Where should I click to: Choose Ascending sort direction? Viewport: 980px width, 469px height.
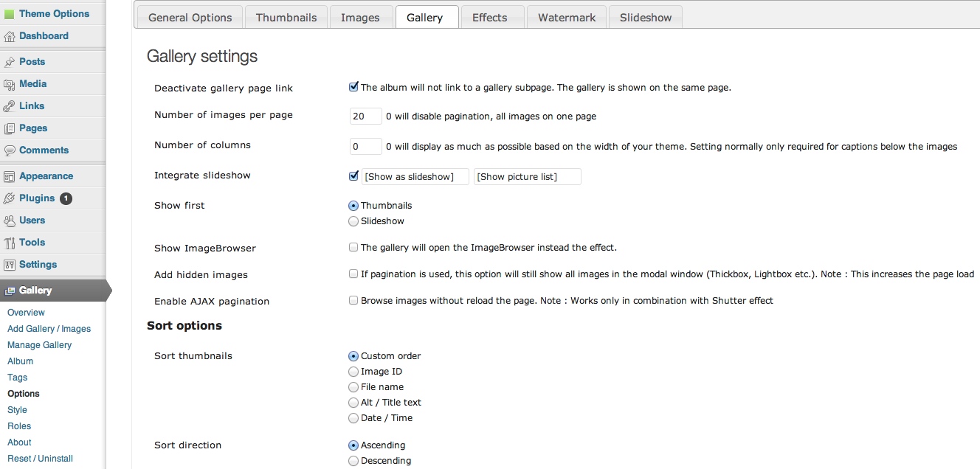click(353, 445)
